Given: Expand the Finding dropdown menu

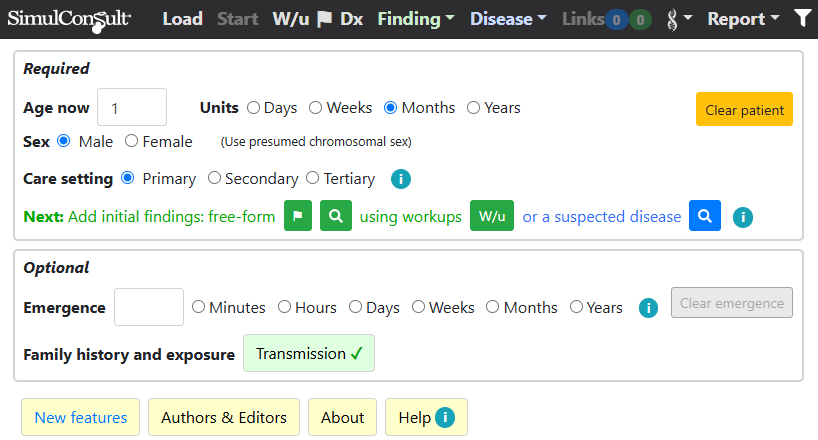Looking at the screenshot, I should click(416, 19).
